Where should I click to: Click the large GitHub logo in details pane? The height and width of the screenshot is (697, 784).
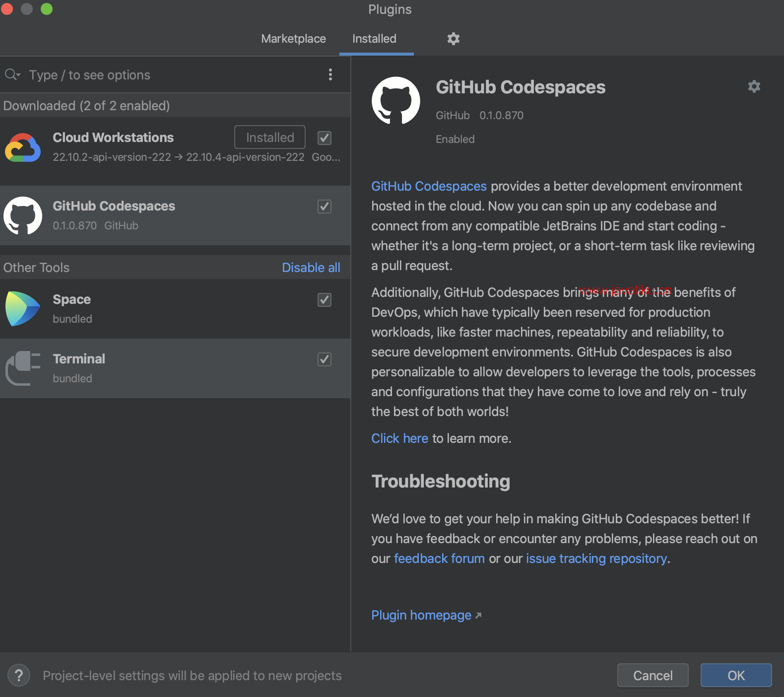[395, 101]
